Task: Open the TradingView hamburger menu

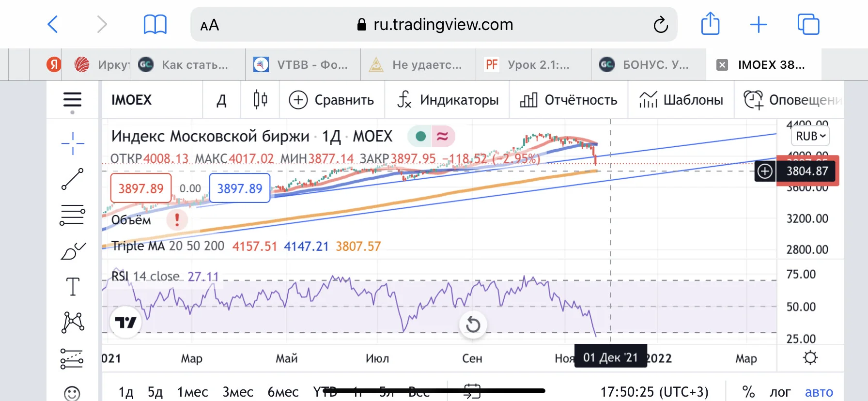Action: 72,100
